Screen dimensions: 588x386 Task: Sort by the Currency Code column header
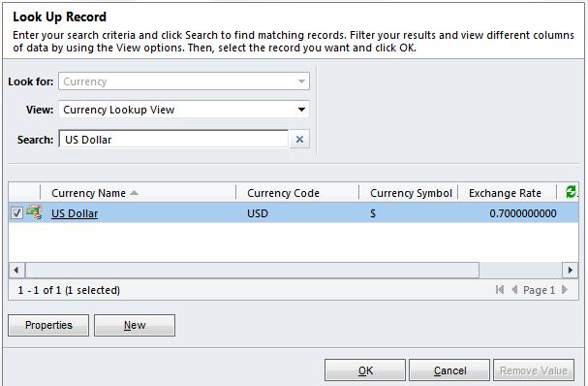(x=297, y=193)
